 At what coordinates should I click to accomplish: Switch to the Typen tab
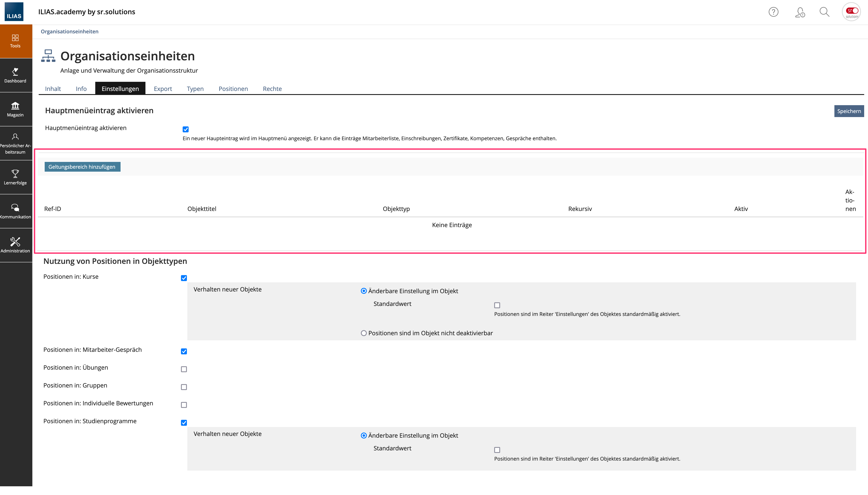pyautogui.click(x=195, y=89)
